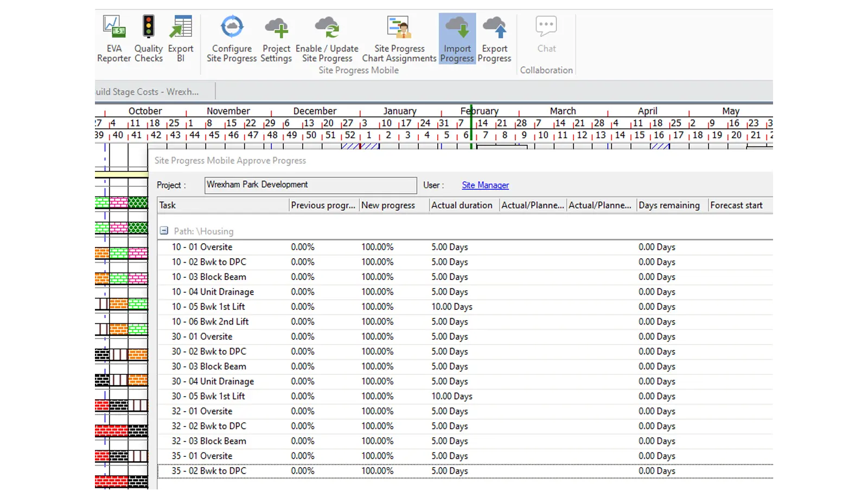Screen dimensions: 868x497
Task: Collapse the Path: \Housing group
Action: [x=164, y=231]
